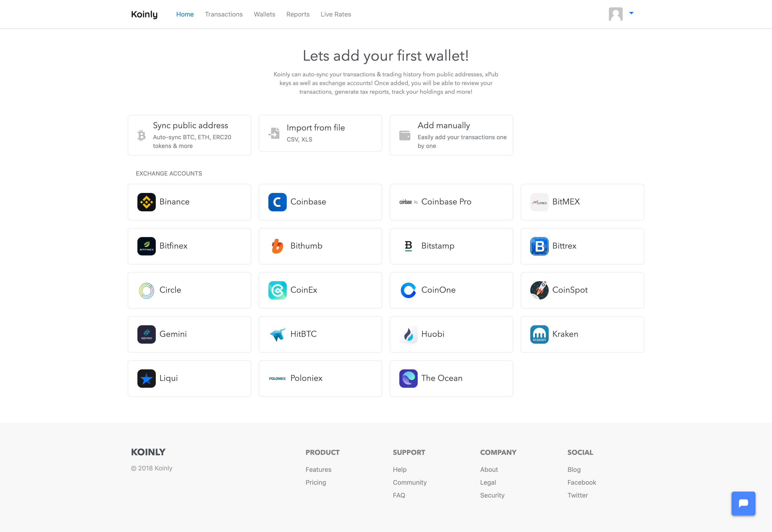Image resolution: width=772 pixels, height=532 pixels.
Task: Open the chat support bubble icon
Action: point(743,503)
